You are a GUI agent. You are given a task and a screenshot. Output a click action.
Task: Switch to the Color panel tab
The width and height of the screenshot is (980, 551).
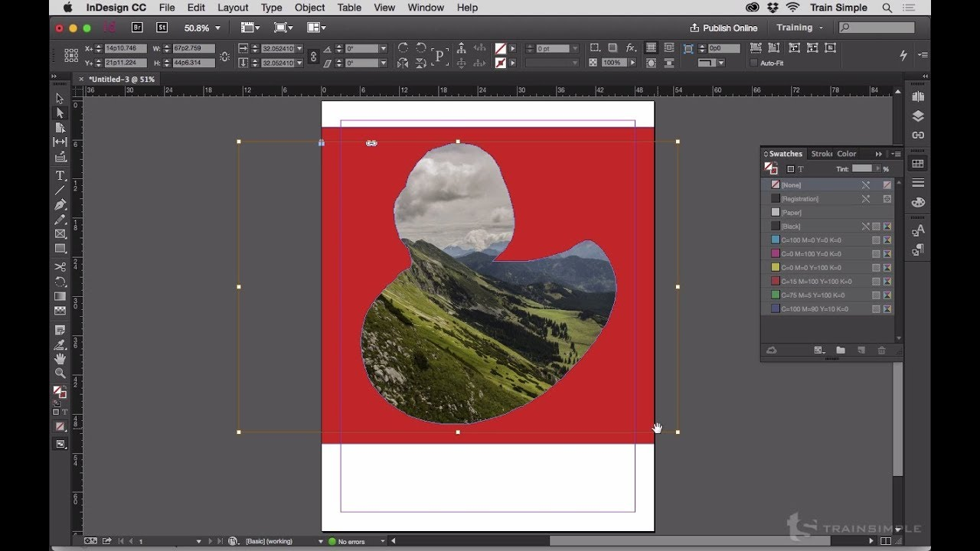(x=847, y=154)
